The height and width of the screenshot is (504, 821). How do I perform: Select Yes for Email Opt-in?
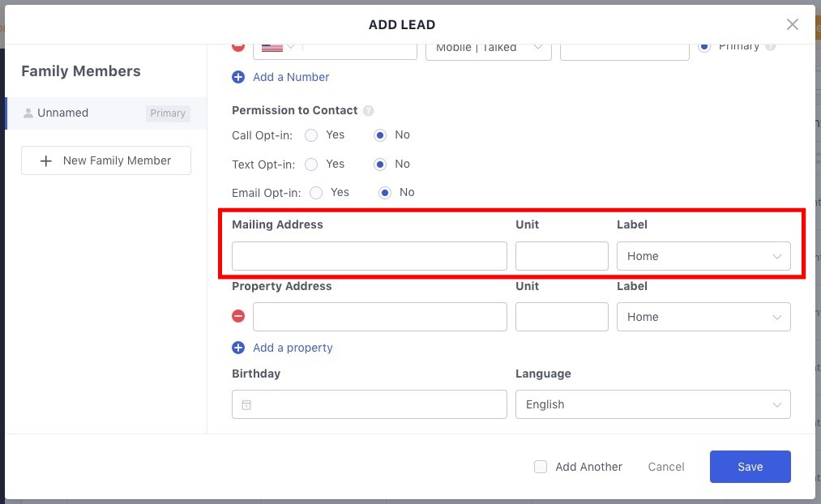click(x=316, y=193)
